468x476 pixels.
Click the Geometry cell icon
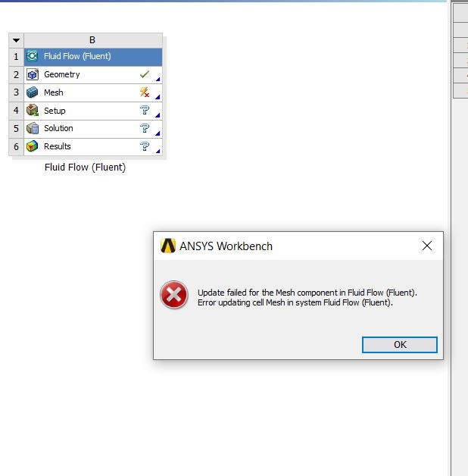coord(32,74)
